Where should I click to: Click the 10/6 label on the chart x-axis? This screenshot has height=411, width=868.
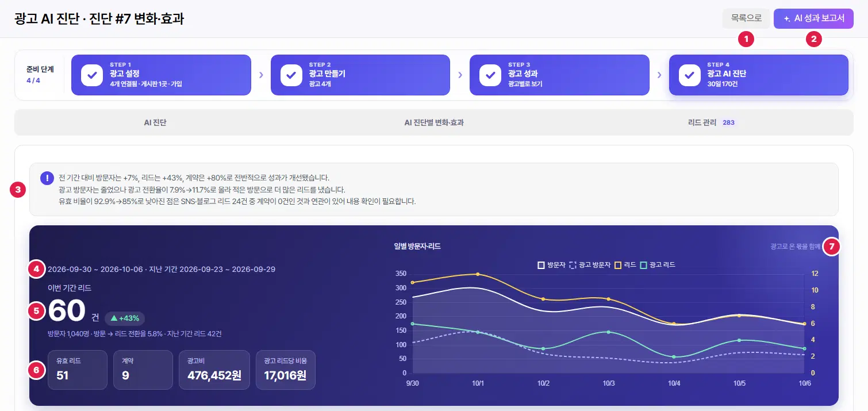[x=804, y=382]
